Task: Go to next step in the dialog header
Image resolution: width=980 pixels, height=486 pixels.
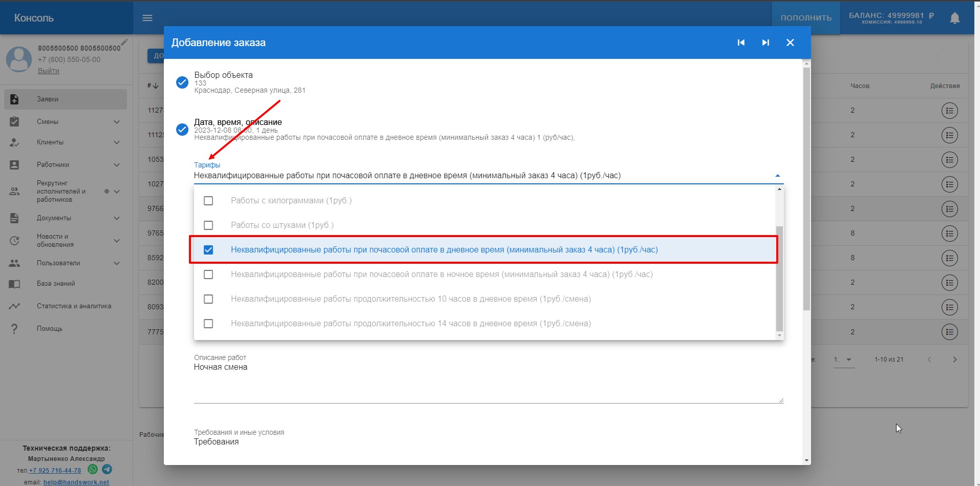Action: [x=765, y=43]
